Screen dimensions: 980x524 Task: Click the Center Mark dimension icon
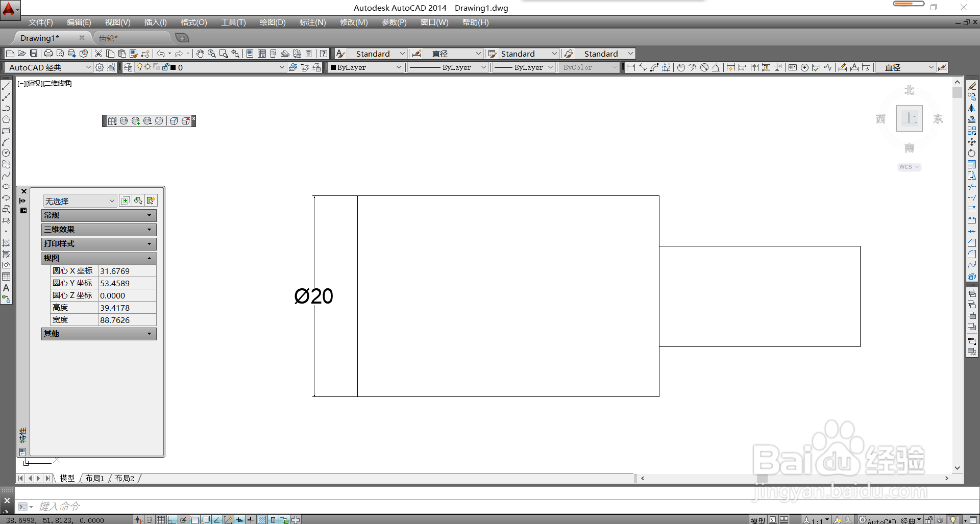(804, 67)
